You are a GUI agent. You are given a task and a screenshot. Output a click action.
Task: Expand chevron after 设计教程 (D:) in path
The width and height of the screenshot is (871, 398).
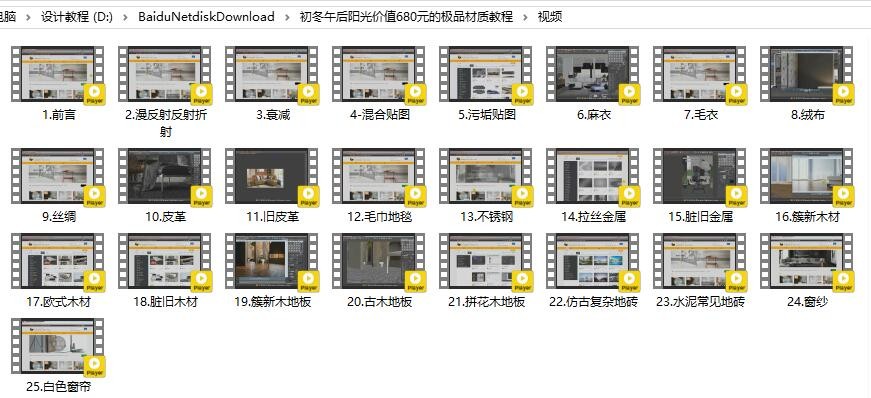tap(126, 17)
